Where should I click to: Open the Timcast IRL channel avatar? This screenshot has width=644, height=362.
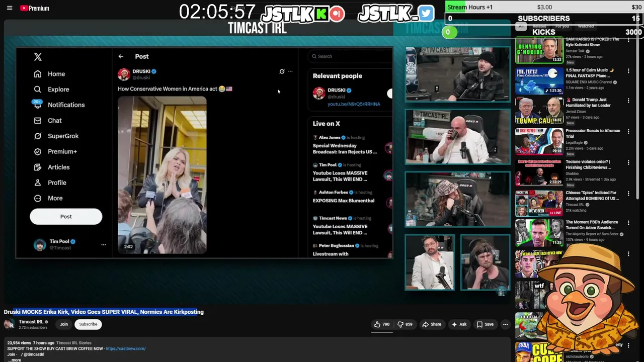tap(10, 324)
